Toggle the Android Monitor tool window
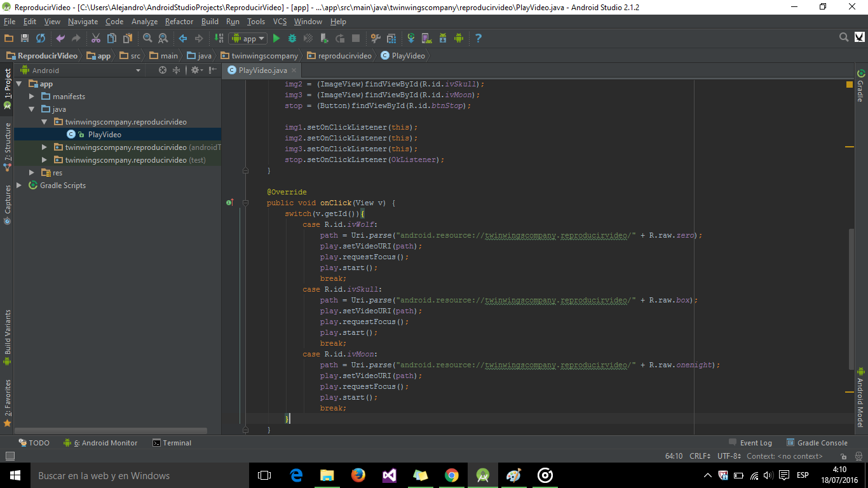The height and width of the screenshot is (488, 868). click(100, 443)
